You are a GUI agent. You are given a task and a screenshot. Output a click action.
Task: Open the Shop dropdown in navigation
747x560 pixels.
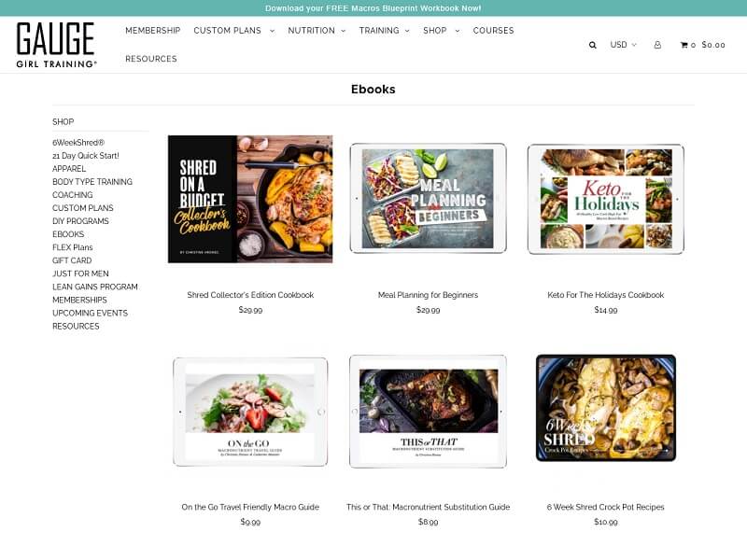[441, 31]
